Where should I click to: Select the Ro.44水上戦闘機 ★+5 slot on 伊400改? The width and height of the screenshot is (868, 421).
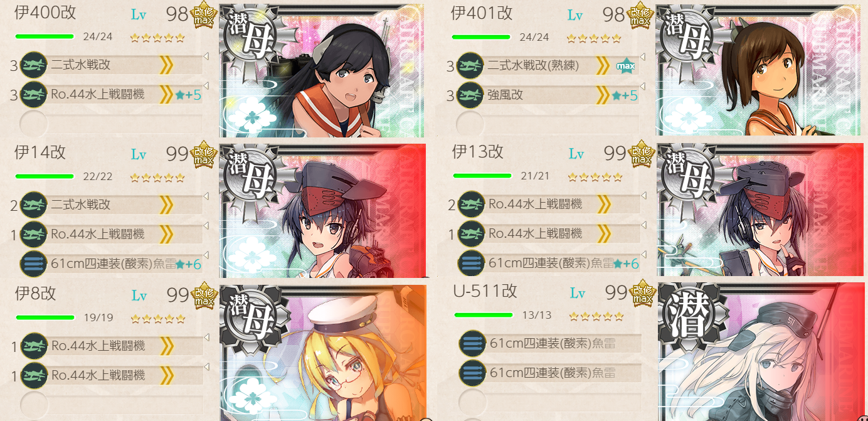[112, 95]
